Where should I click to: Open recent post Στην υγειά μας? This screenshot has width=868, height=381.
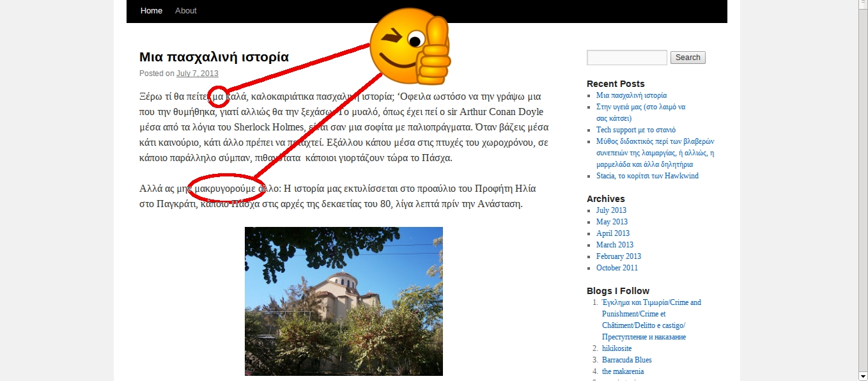(x=640, y=107)
